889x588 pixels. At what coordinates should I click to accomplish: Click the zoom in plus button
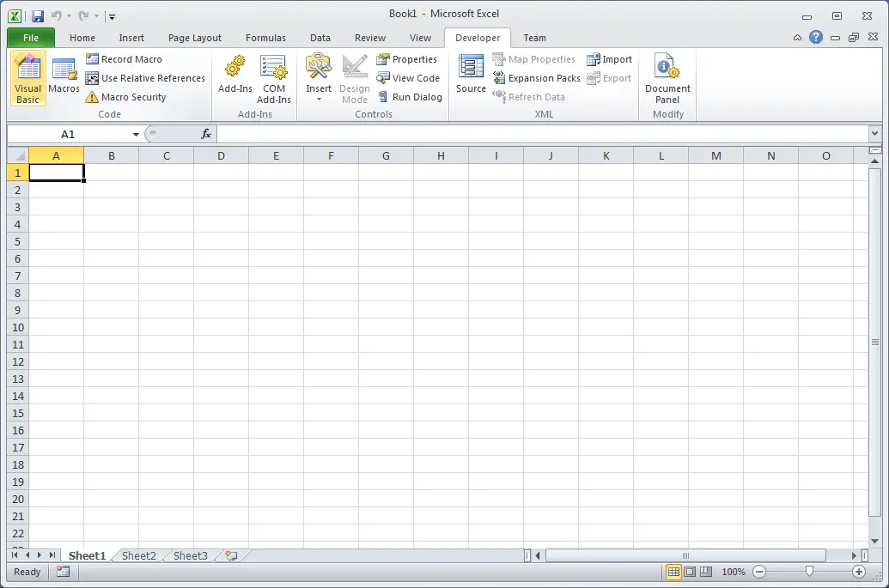tap(859, 572)
